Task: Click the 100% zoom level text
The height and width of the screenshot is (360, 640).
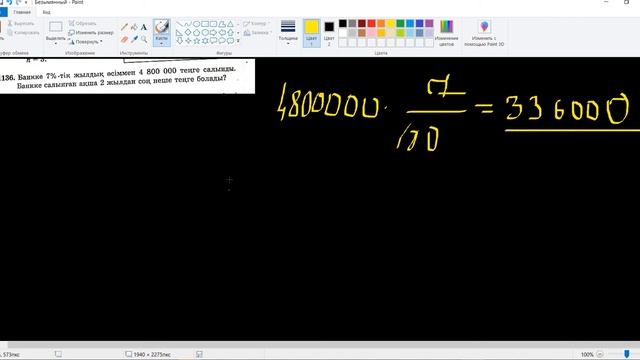Action: point(587,354)
